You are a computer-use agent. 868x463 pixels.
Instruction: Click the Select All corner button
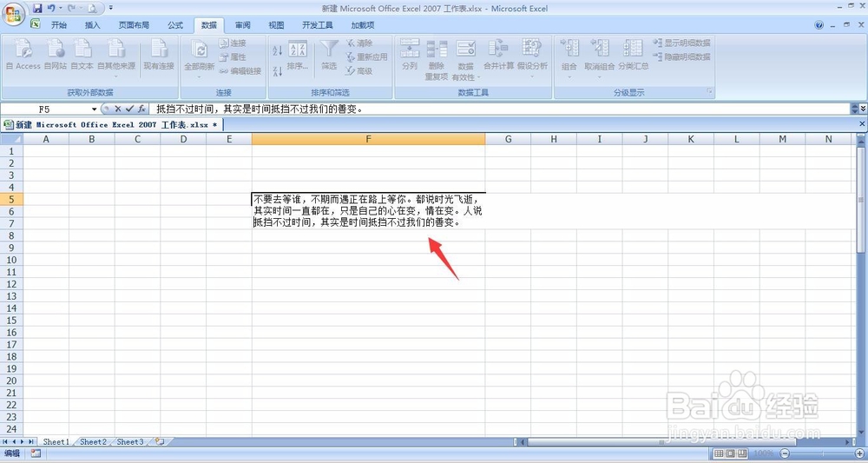point(11,139)
